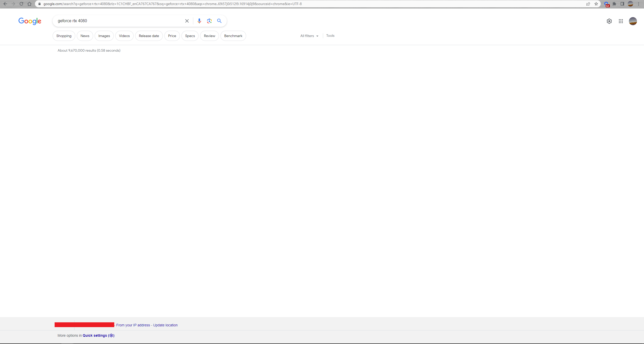644x344 pixels.
Task: Select the Specs filter chip
Action: [x=190, y=36]
